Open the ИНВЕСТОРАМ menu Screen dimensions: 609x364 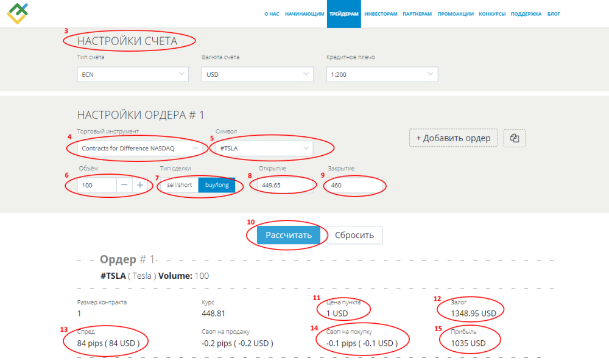point(381,14)
